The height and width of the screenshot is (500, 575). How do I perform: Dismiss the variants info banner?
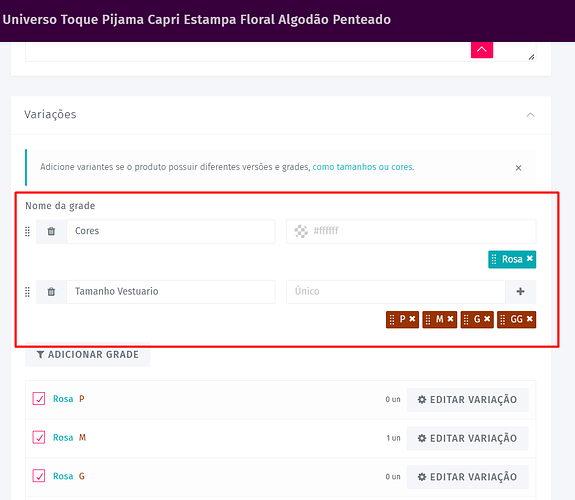coord(518,168)
